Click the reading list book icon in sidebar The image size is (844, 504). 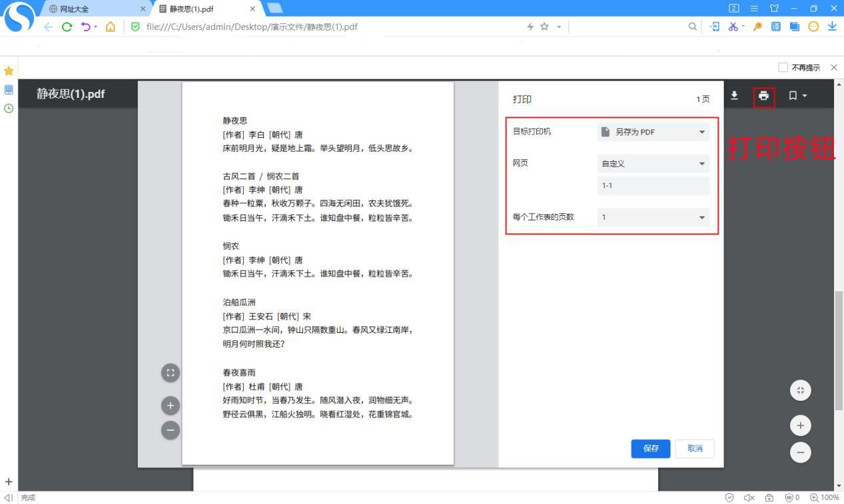click(9, 89)
